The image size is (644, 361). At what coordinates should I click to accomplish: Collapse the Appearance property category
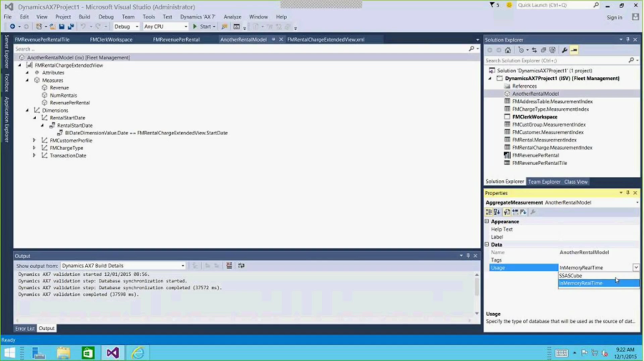[x=487, y=222]
